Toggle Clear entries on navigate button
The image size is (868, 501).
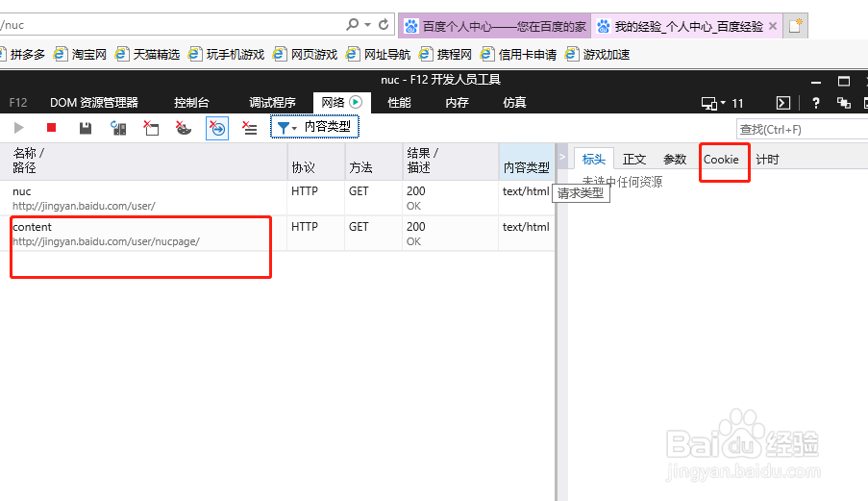click(x=217, y=129)
